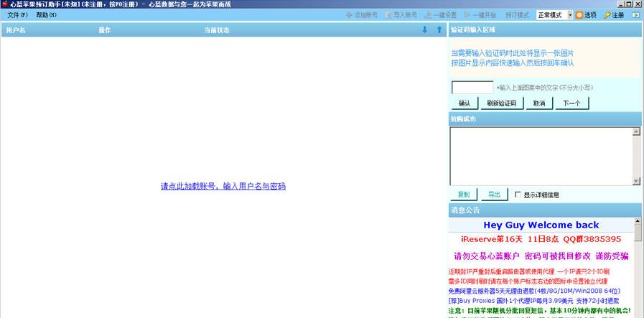Screen dimensions: 644x318
Task: Click the 导入账号 import account icon
Action: pos(388,14)
